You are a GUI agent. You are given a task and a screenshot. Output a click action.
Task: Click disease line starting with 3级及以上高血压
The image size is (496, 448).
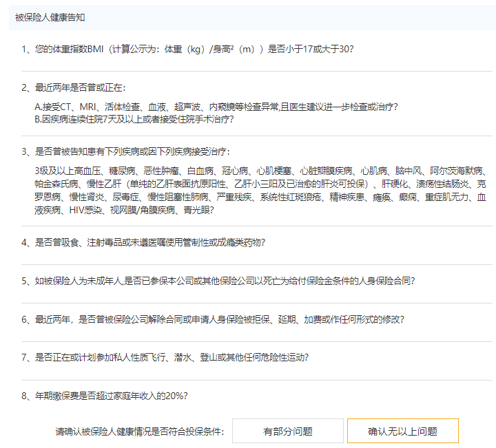(x=260, y=171)
